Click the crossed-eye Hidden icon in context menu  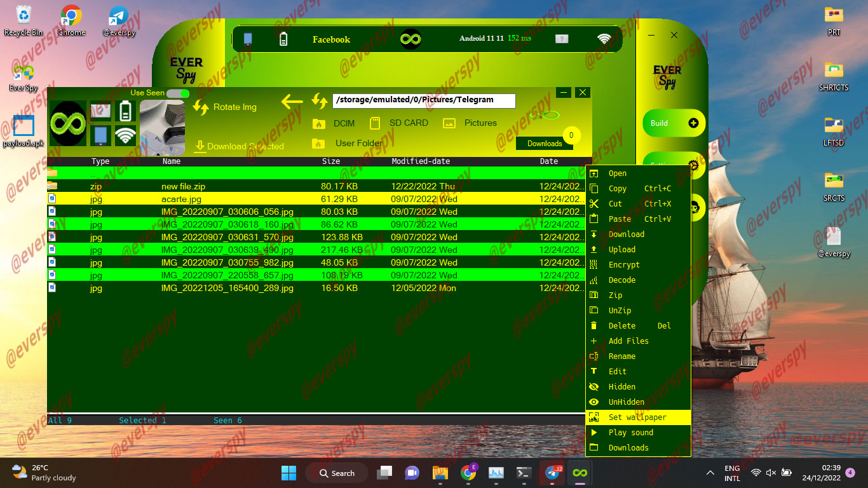(594, 387)
